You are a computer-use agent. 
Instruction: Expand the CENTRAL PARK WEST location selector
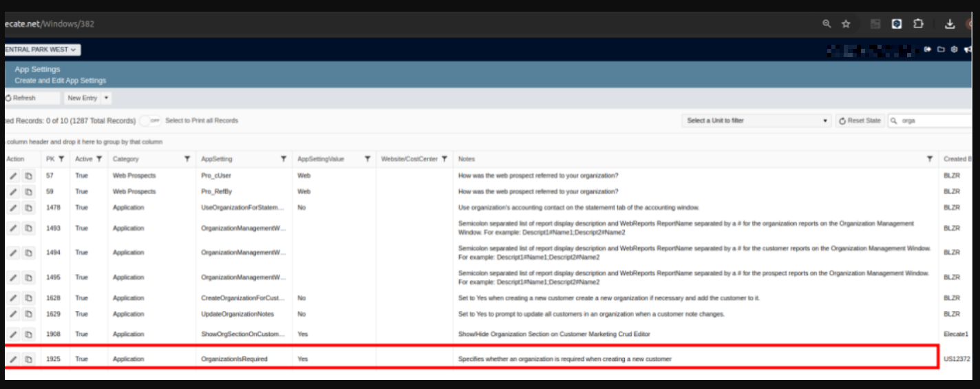coord(41,50)
